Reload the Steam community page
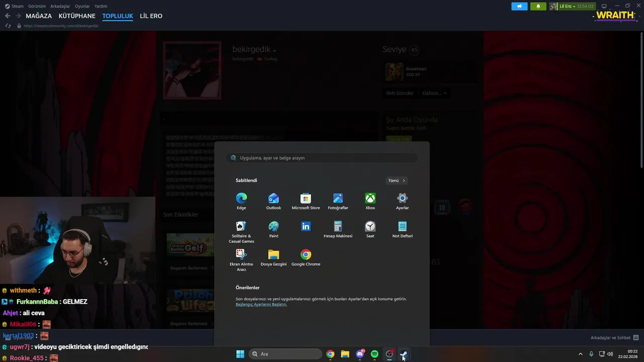 8,26
